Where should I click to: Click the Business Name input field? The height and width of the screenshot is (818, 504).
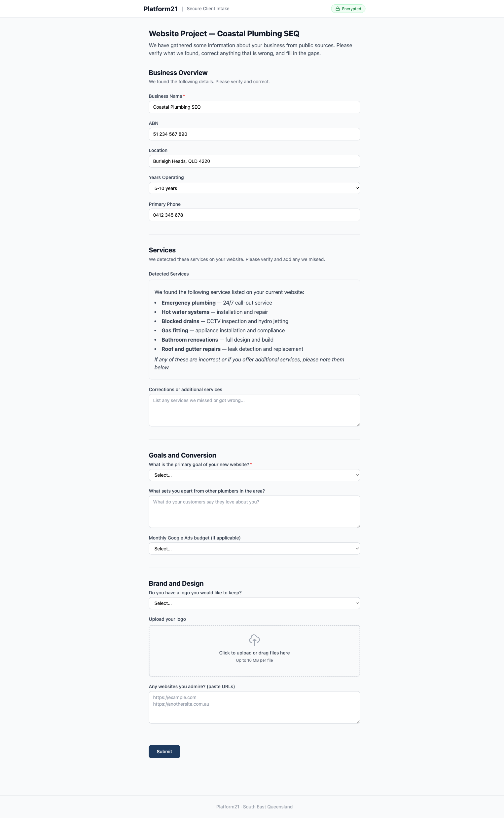coord(254,107)
